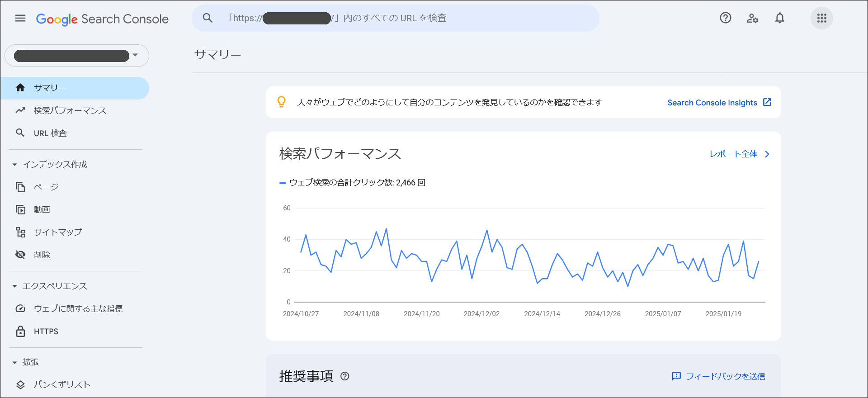Open the 動画 index report
The width and height of the screenshot is (868, 398).
click(x=75, y=209)
